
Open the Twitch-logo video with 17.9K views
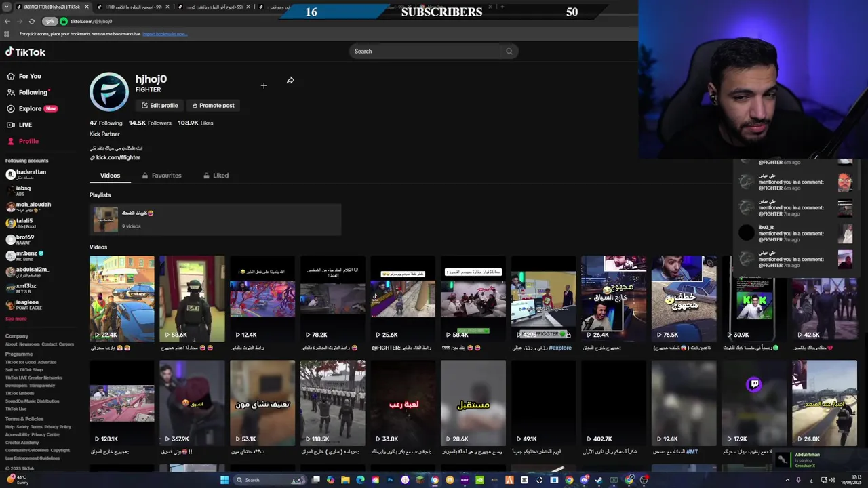754,403
